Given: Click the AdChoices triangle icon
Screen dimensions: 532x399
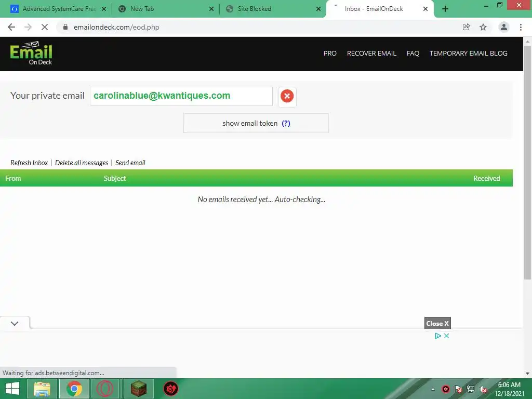Looking at the screenshot, I should pos(437,336).
